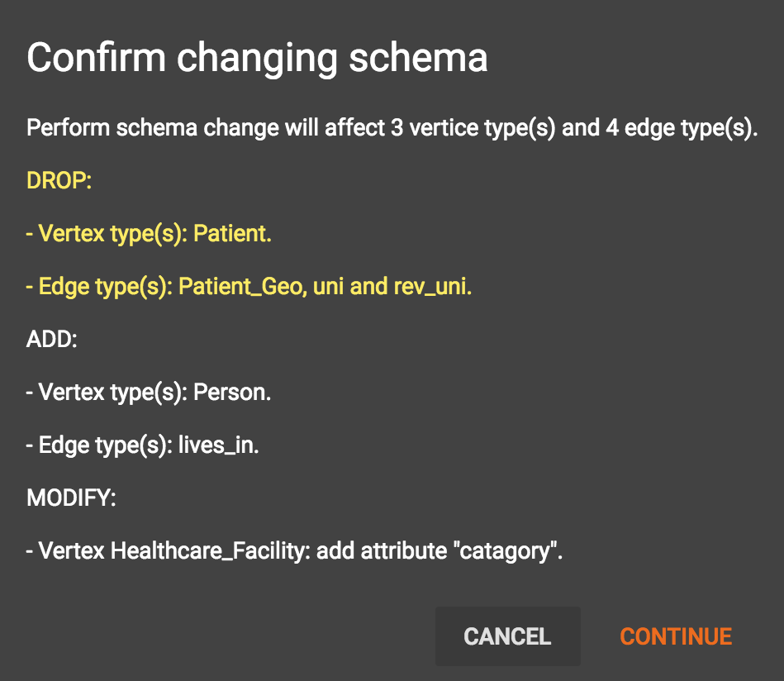Click the "Confirm changing schema" dialog title

tap(257, 59)
